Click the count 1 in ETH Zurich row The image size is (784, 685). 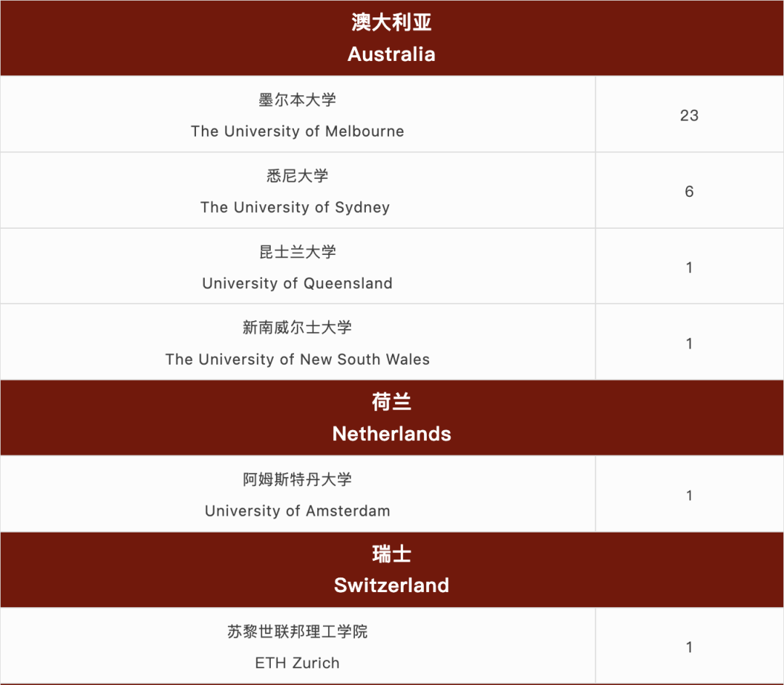pyautogui.click(x=689, y=647)
